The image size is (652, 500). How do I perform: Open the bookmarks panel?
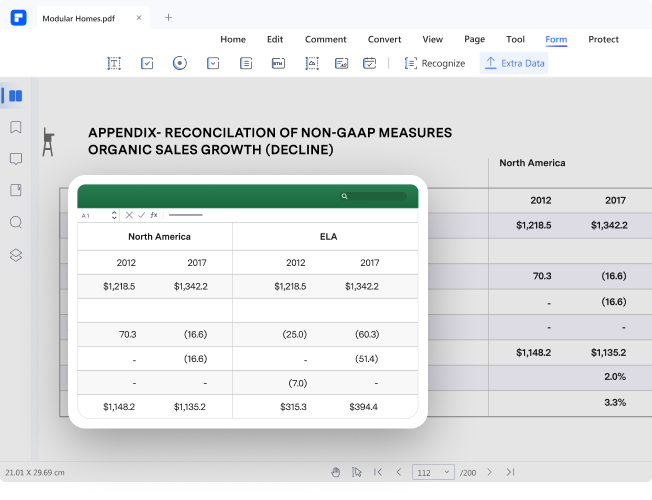[15, 127]
